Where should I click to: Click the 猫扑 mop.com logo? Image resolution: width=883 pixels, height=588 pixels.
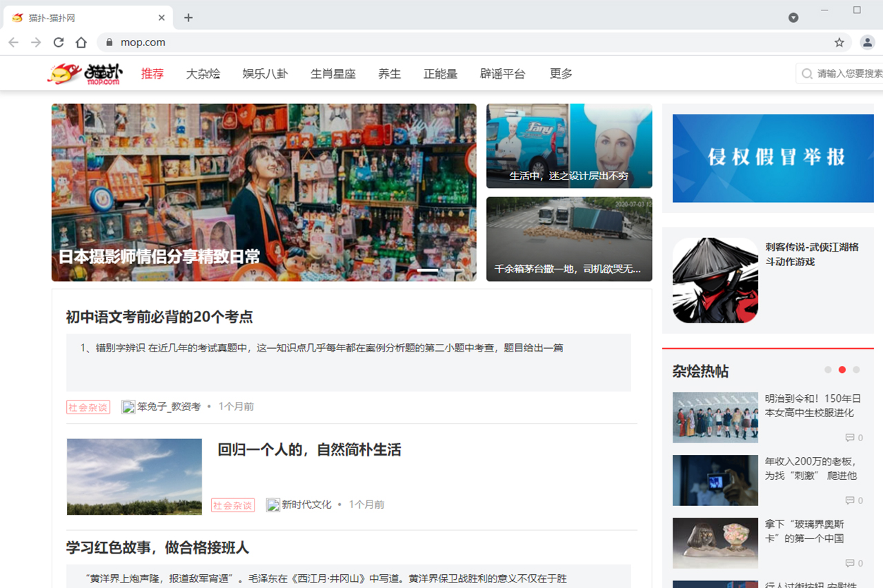[x=85, y=74]
